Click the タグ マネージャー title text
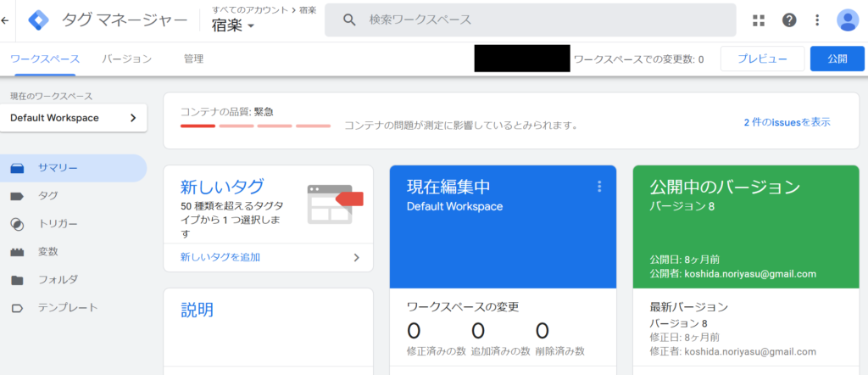 pyautogui.click(x=125, y=20)
